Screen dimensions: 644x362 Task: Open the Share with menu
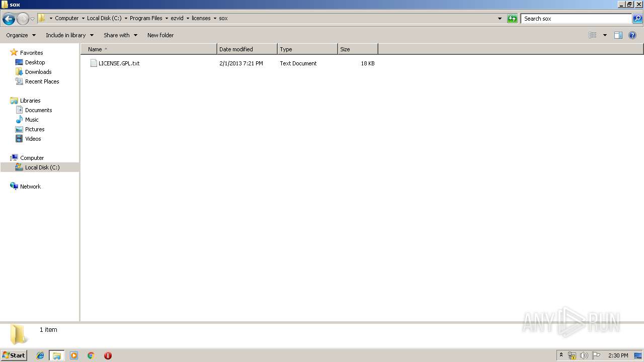120,35
